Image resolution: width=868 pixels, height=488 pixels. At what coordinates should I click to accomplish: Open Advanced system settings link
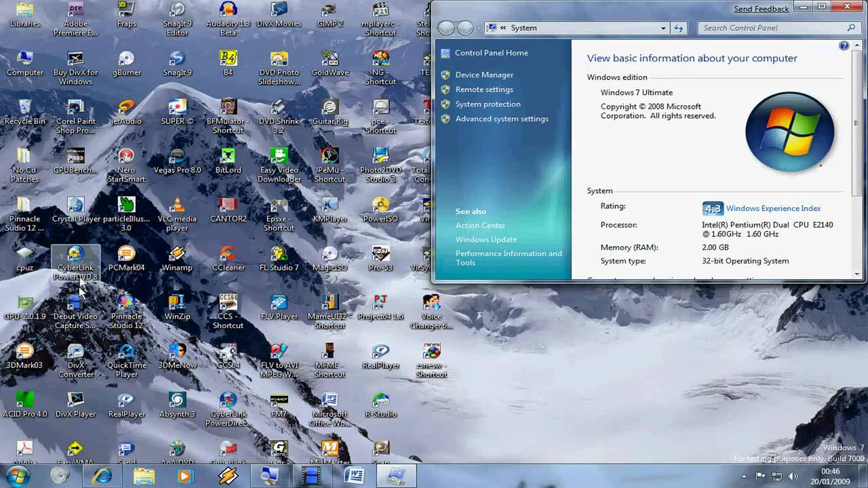[x=502, y=119]
